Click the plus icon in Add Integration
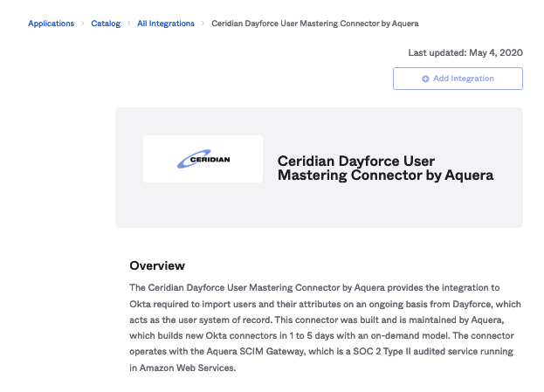This screenshot has height=392, width=544. tap(425, 79)
